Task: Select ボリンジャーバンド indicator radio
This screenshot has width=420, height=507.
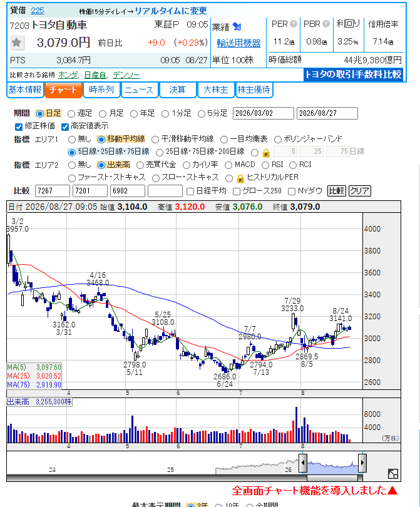Action: (278, 140)
